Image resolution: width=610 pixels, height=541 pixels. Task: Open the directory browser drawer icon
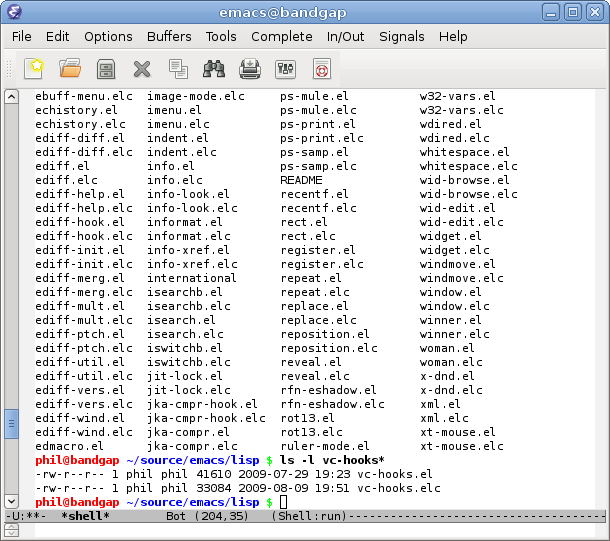coord(106,69)
